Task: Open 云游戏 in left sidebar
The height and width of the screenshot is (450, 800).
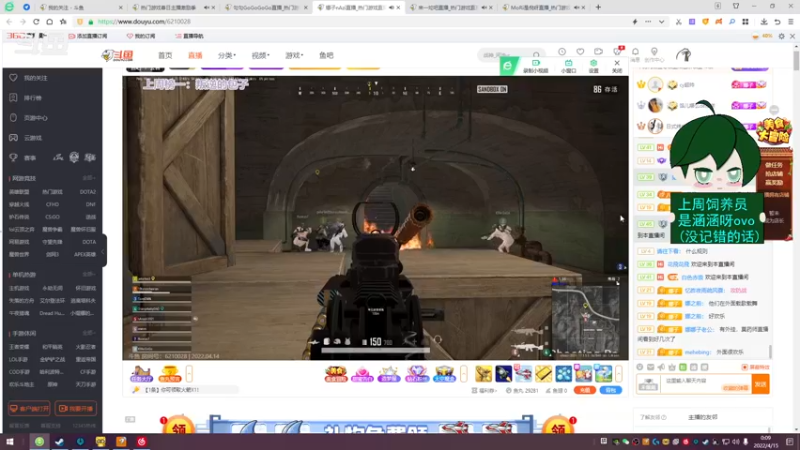Action: (x=33, y=138)
